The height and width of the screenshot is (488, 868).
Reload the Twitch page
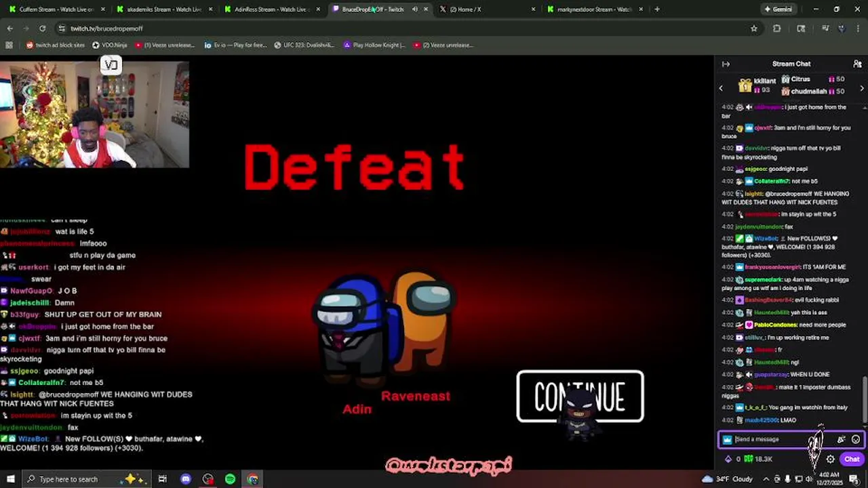tap(42, 28)
